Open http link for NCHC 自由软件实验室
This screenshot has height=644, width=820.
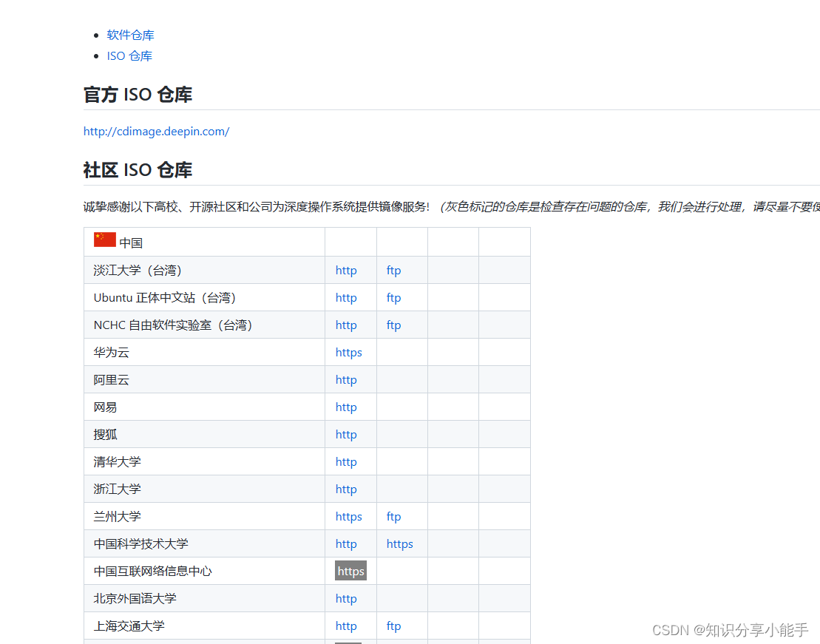point(346,325)
